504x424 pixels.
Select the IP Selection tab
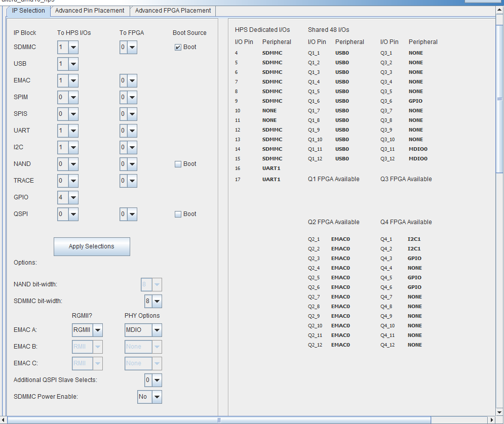pos(28,11)
